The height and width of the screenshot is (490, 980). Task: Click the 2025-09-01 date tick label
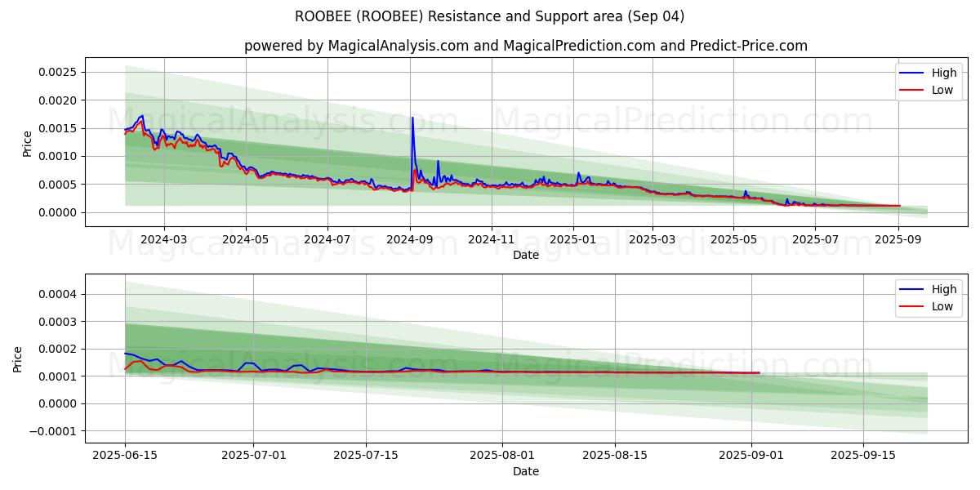(x=751, y=456)
